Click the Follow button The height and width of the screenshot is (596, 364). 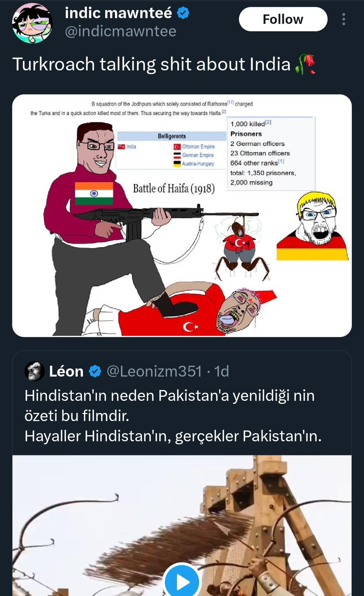(283, 19)
